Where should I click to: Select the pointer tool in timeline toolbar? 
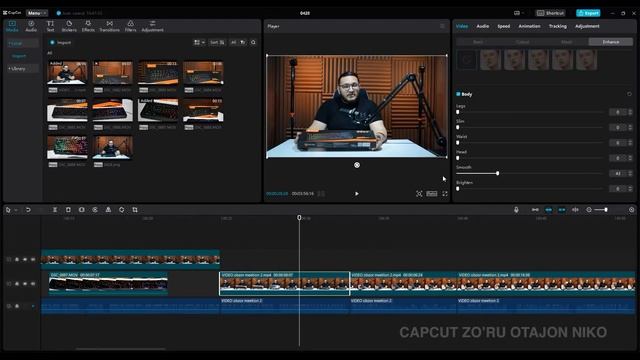point(8,210)
